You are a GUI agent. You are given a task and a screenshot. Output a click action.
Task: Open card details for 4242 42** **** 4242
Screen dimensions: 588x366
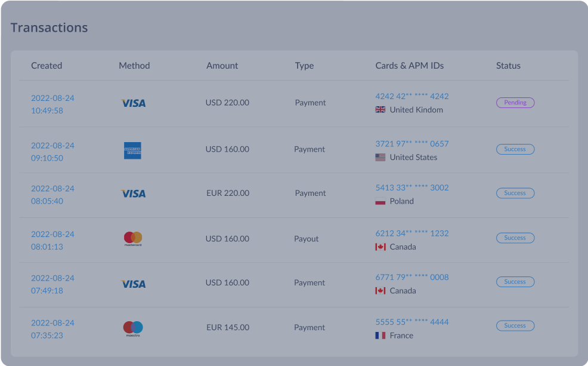coord(411,96)
